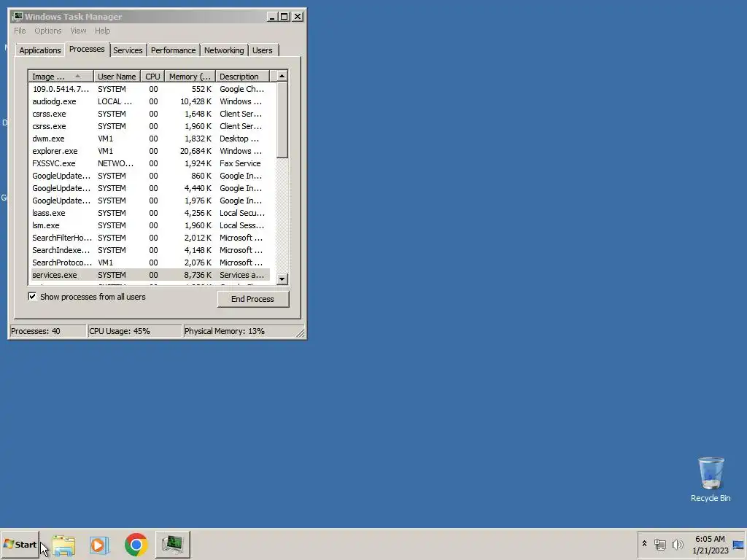This screenshot has height=560, width=747.
Task: Sort by Description column header
Action: tap(242, 77)
